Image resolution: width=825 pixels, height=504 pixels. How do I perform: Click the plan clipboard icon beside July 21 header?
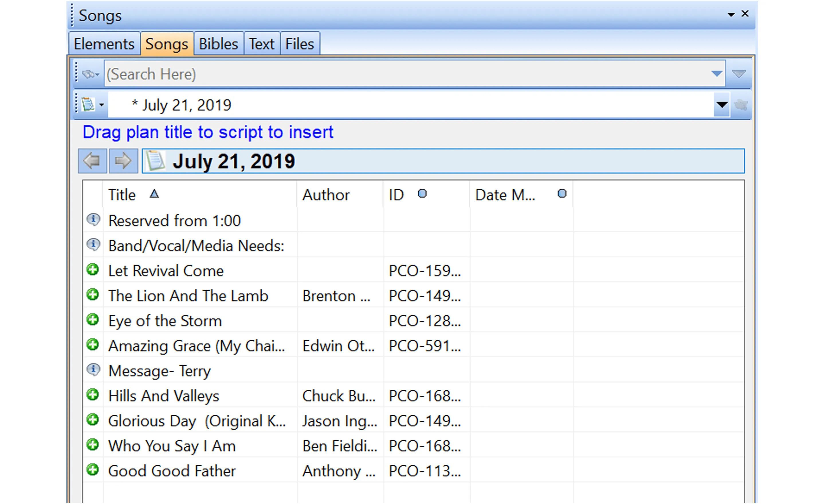click(x=156, y=160)
